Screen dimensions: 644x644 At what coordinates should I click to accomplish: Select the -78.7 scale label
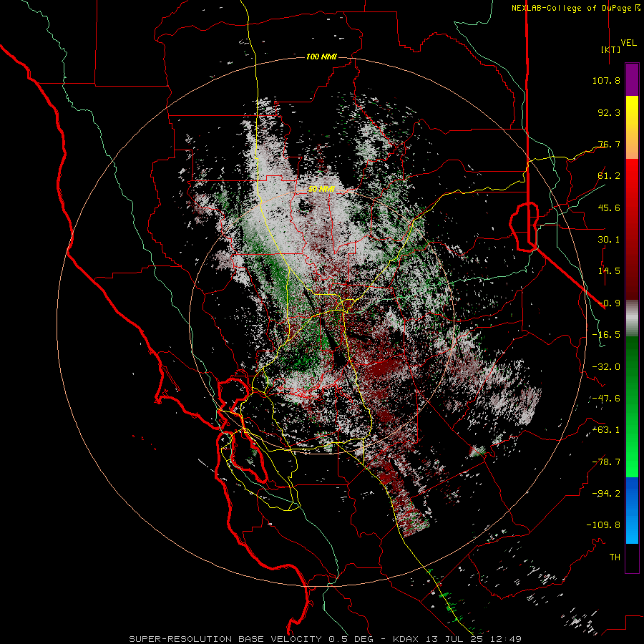(606, 462)
